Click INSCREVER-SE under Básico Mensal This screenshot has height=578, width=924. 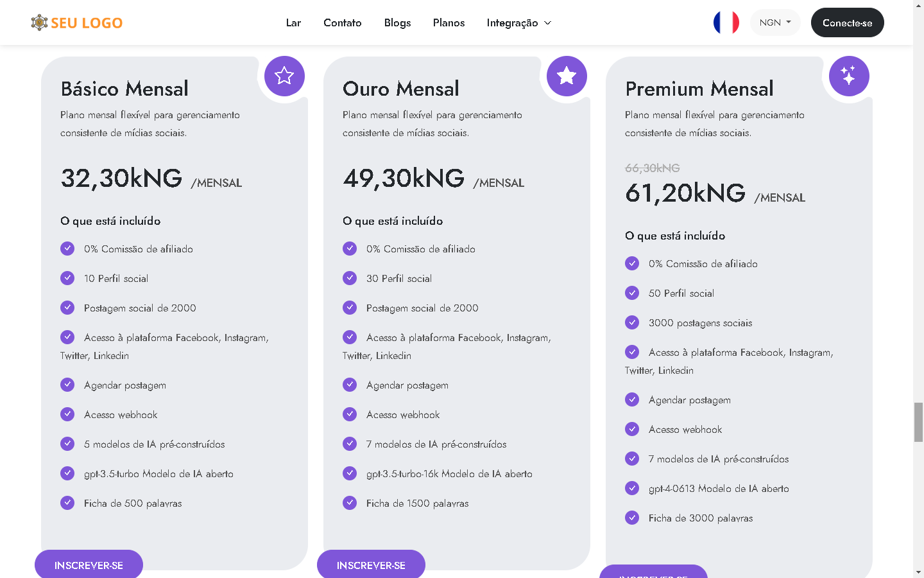(89, 565)
